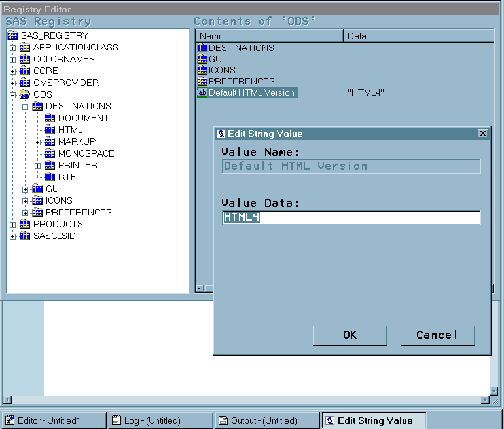Switch to the Log window tab
The image size is (504, 429).
pos(160,420)
